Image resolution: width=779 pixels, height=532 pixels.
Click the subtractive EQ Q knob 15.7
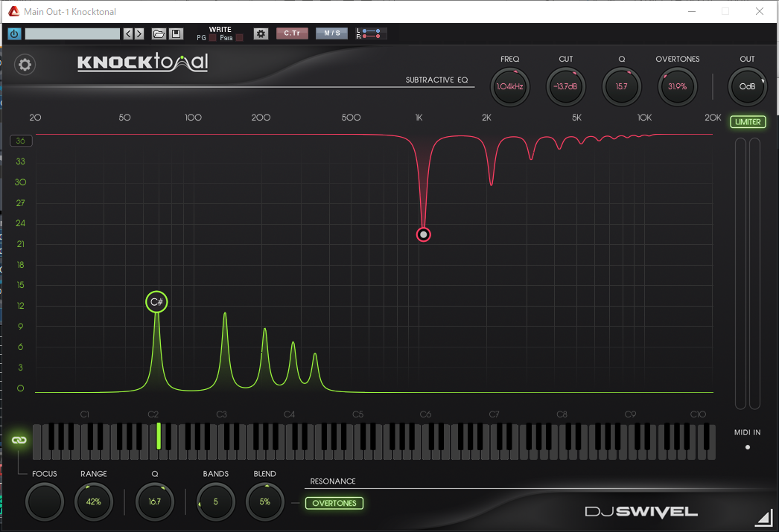pyautogui.click(x=622, y=86)
